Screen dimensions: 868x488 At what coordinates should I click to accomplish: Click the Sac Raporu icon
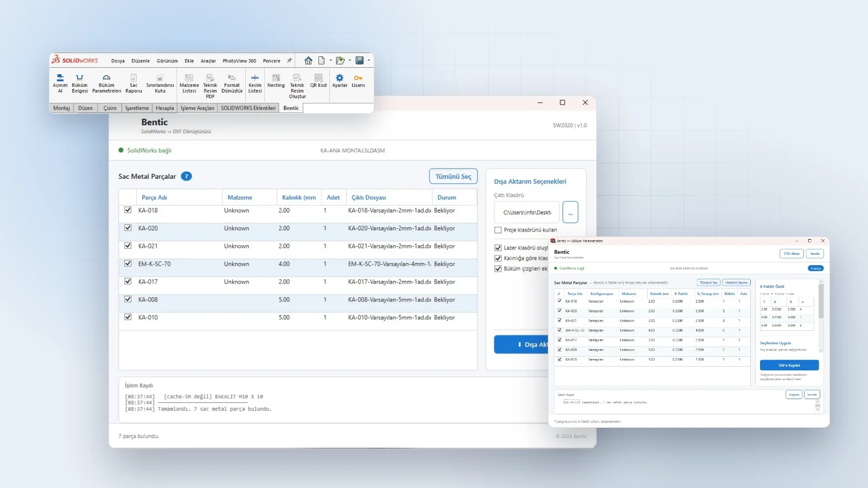point(133,84)
